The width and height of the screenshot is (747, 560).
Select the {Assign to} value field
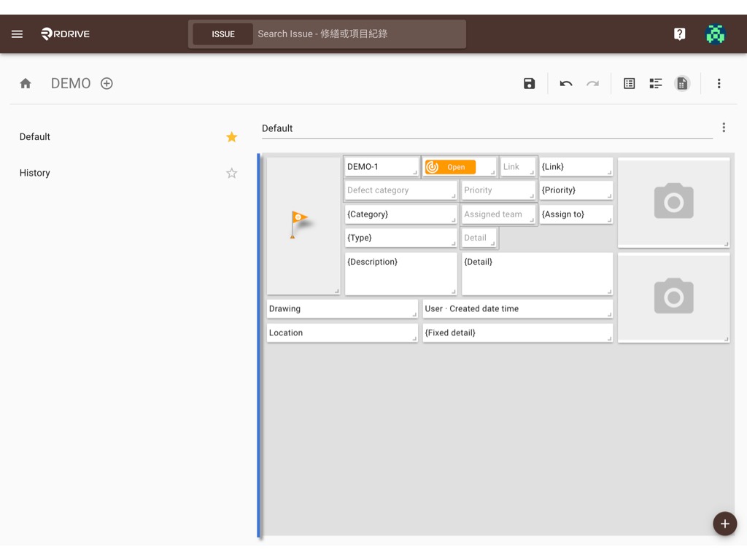(x=576, y=214)
